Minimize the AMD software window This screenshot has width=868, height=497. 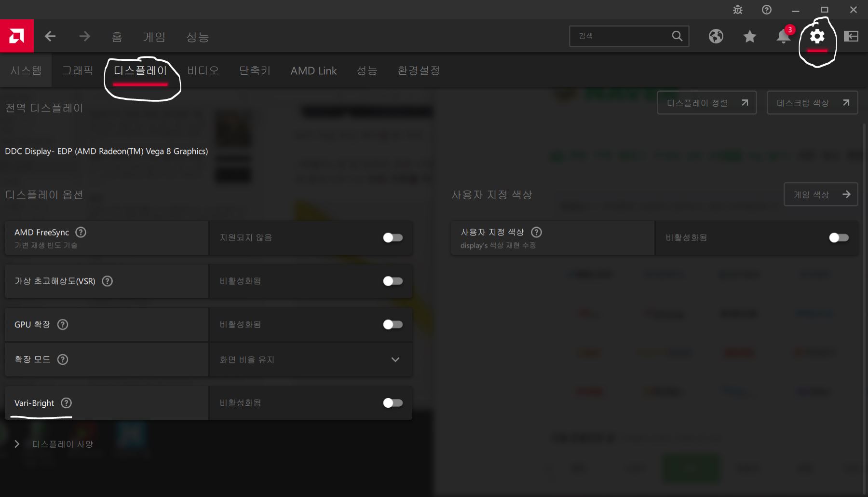point(796,10)
